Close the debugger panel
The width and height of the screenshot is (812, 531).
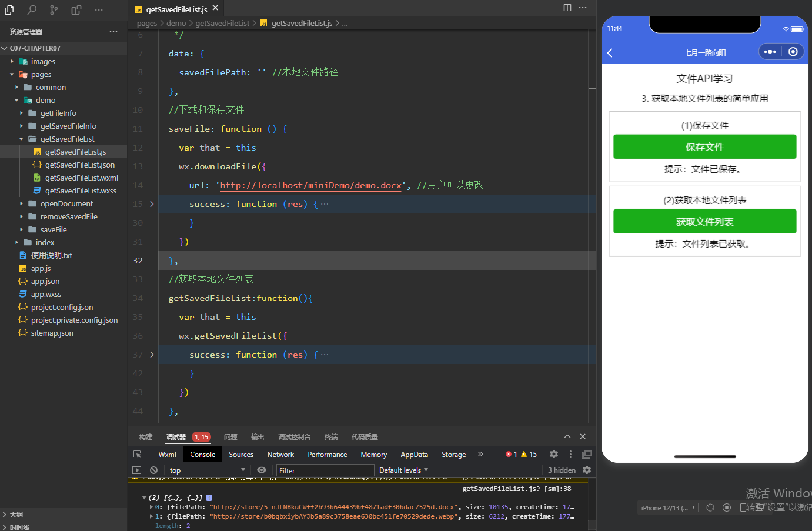pyautogui.click(x=583, y=436)
